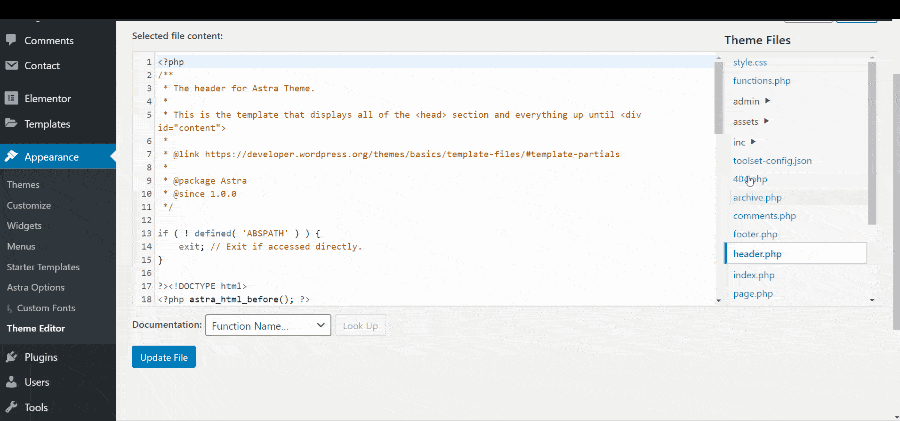900x421 pixels.
Task: Expand the assets folder arrow
Action: pyautogui.click(x=766, y=121)
